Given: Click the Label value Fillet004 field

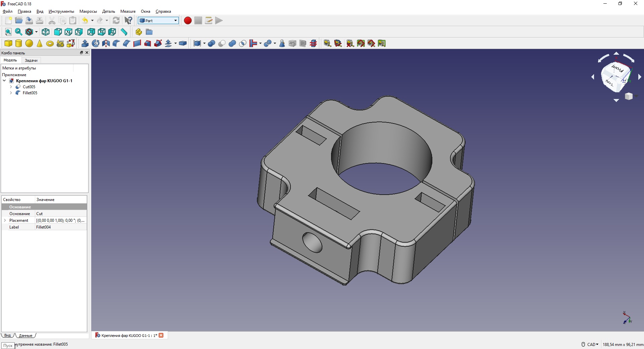Looking at the screenshot, I should coord(61,227).
